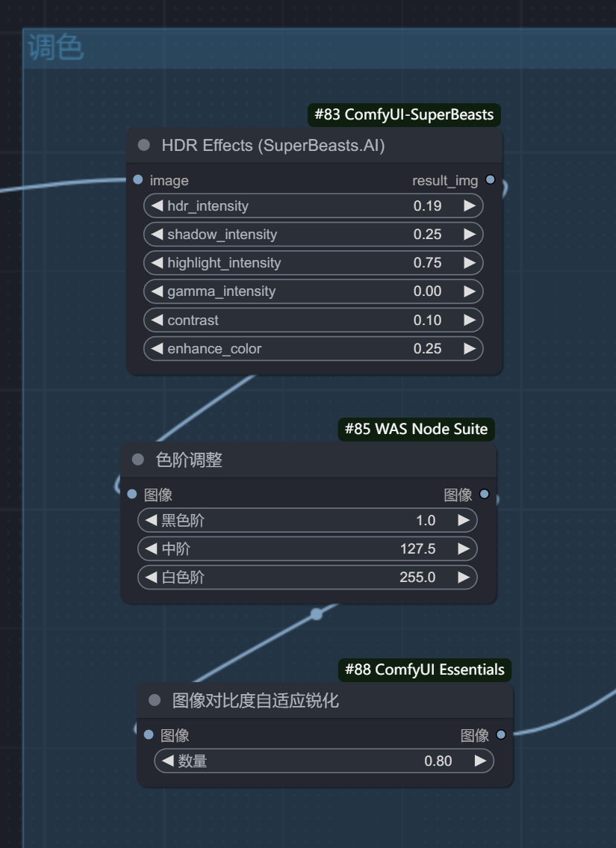Click the title circle of the 色阶调整 node
The image size is (616, 848).
[137, 460]
